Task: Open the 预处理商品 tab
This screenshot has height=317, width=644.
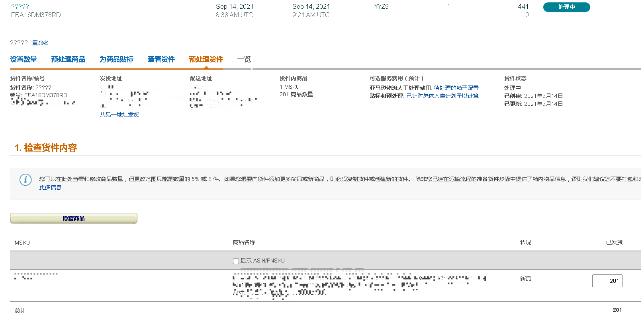Action: pyautogui.click(x=68, y=59)
